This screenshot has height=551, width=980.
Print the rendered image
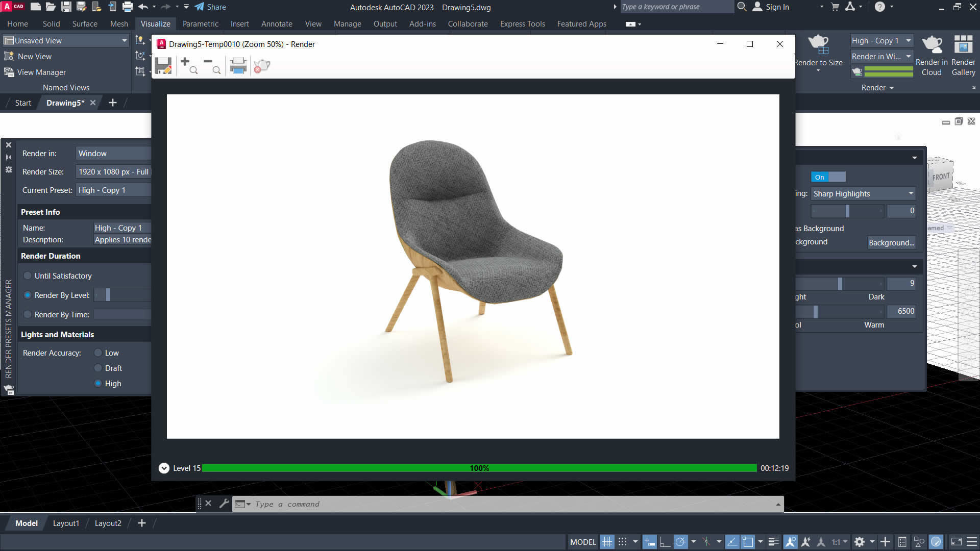pyautogui.click(x=237, y=65)
